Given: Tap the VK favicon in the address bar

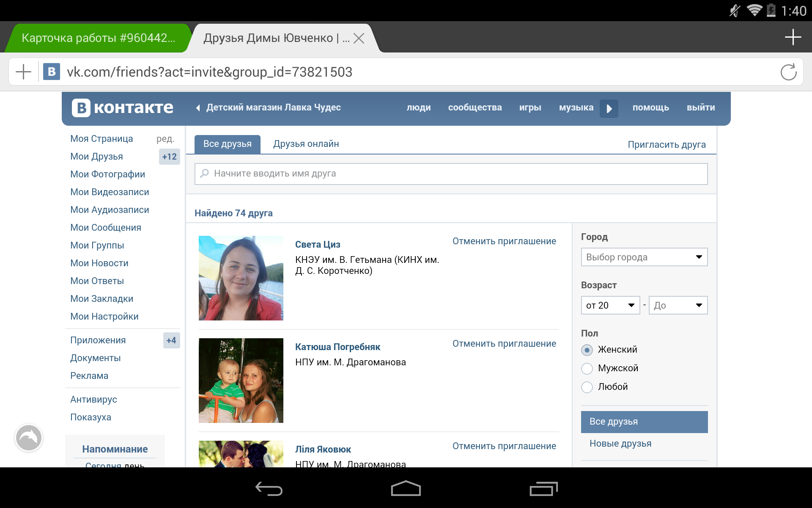Looking at the screenshot, I should 52,72.
